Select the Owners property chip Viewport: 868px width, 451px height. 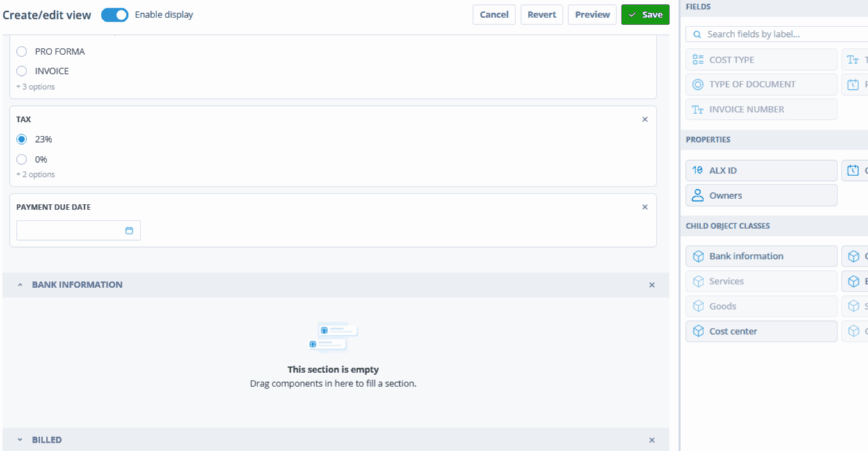point(762,196)
